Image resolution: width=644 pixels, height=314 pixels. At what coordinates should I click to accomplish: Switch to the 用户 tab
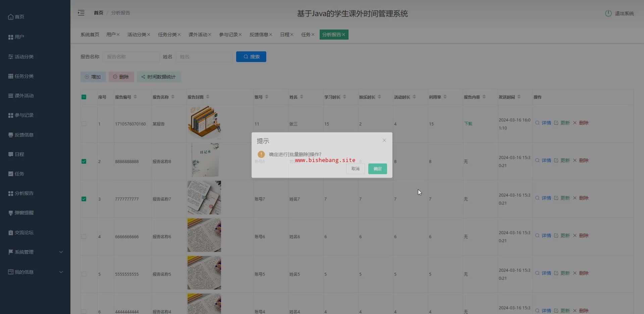(111, 35)
